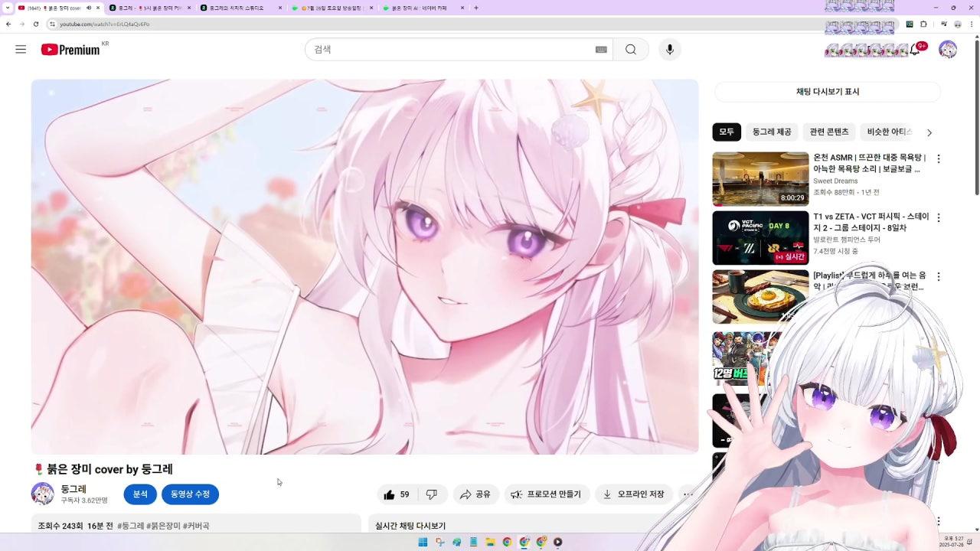980x551 pixels.
Task: Click the 검색 search input field
Action: tap(452, 50)
